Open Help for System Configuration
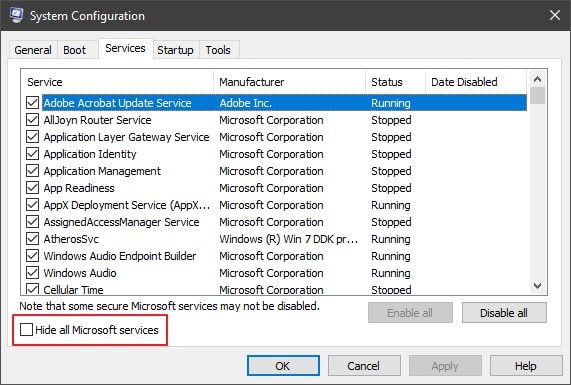Image resolution: width=571 pixels, height=385 pixels. pyautogui.click(x=526, y=365)
